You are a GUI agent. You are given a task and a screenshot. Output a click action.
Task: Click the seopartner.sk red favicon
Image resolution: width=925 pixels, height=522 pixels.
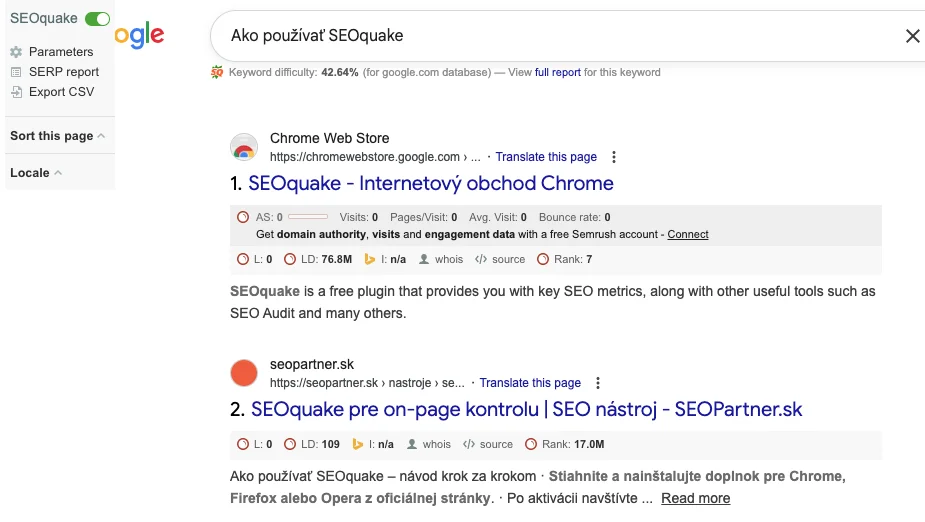tap(244, 373)
